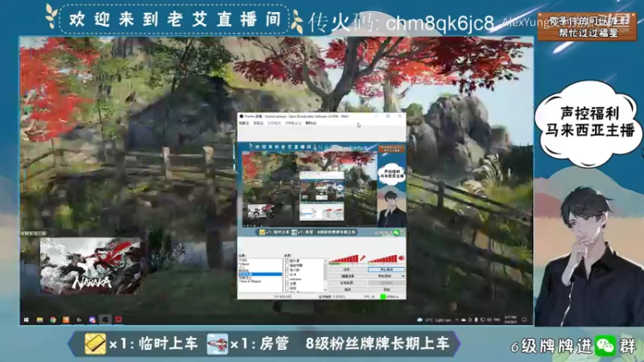Viewport: 644px width, 362px height.
Task: Show hidden system tray icons chevron
Action: point(457,319)
